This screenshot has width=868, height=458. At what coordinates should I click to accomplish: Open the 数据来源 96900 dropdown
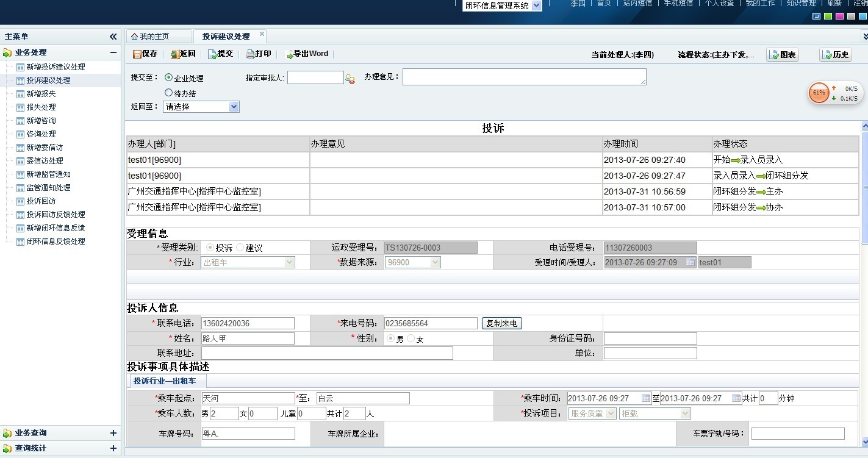(412, 262)
